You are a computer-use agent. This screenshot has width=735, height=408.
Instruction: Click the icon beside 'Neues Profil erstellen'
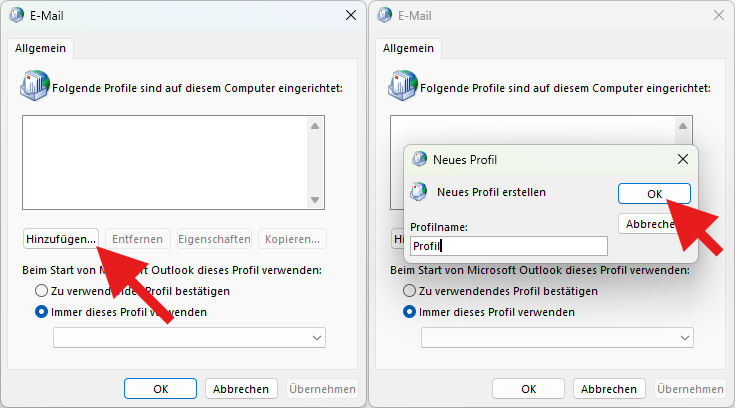point(419,192)
